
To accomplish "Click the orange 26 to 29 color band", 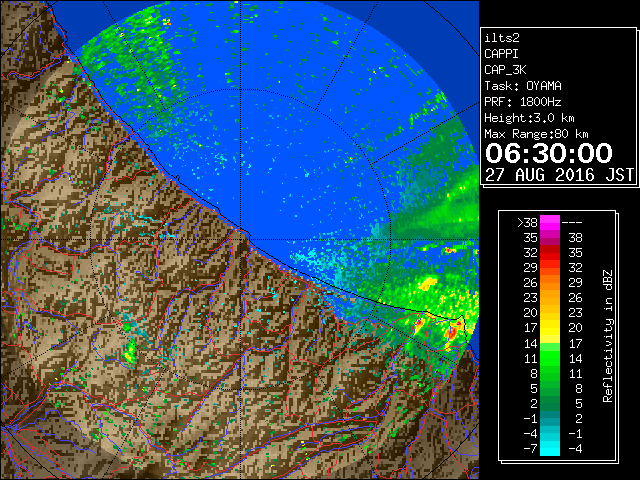I will pos(550,283).
